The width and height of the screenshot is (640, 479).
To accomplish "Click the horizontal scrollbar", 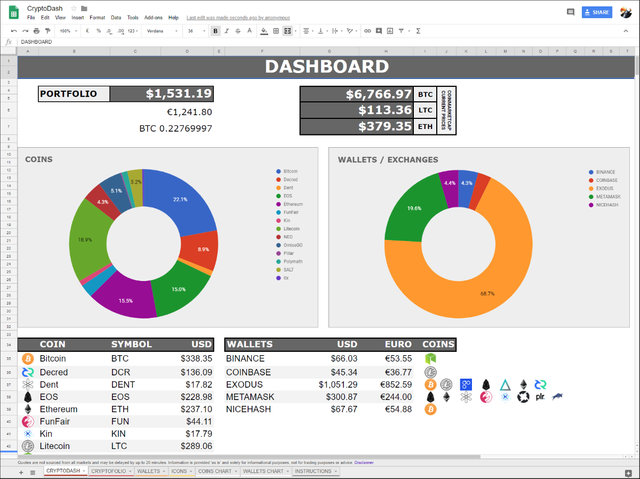I will [249, 457].
